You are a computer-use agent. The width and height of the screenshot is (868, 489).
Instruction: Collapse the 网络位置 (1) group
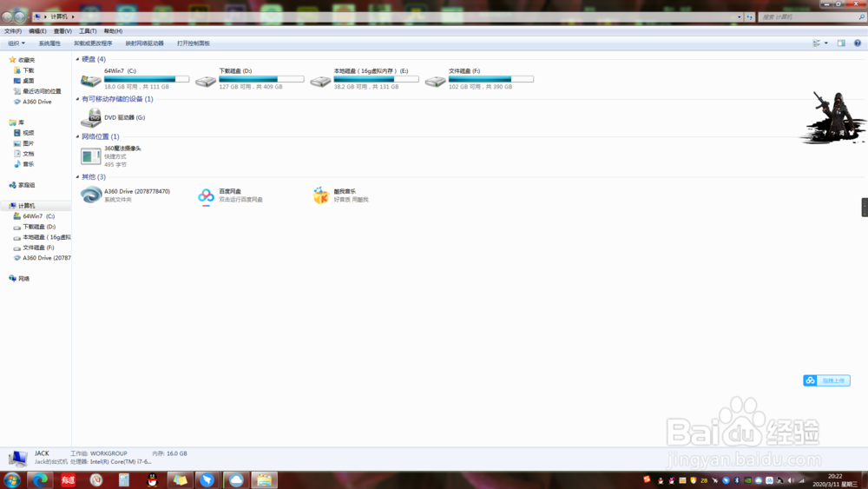[x=77, y=136]
